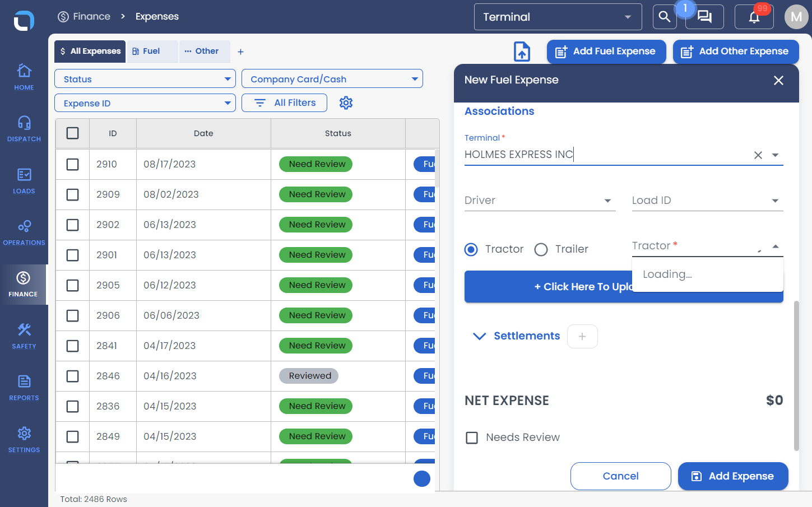Clear the Terminal field value

(758, 155)
